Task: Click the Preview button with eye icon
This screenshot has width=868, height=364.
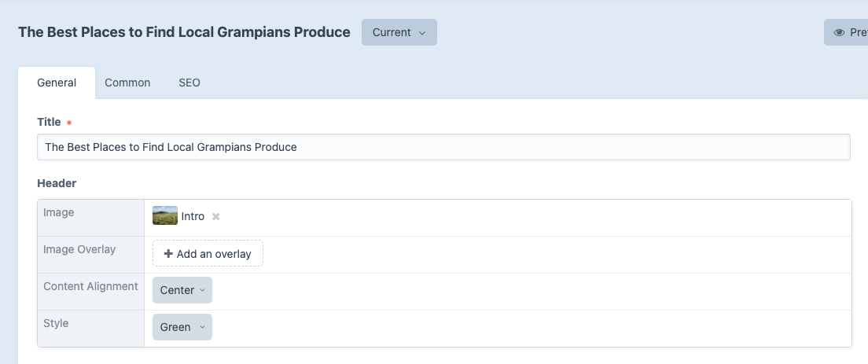Action: [846, 32]
